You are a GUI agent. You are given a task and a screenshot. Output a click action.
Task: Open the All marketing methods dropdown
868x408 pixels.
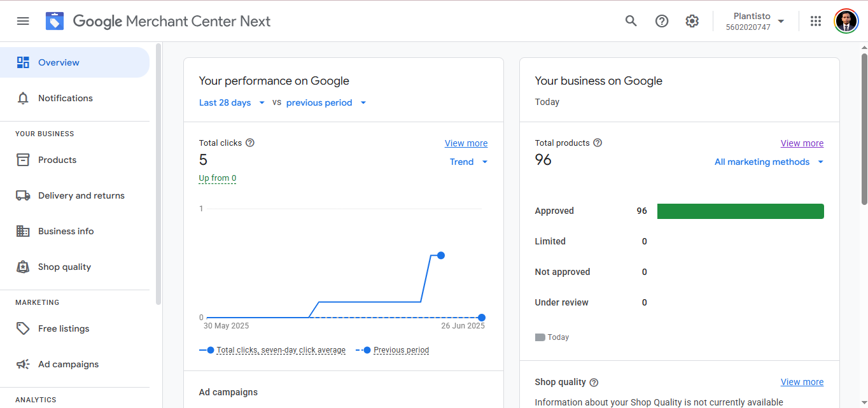pyautogui.click(x=769, y=162)
